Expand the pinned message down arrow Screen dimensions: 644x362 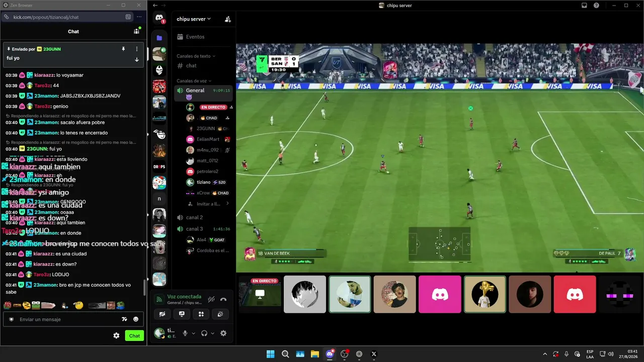[x=136, y=59]
